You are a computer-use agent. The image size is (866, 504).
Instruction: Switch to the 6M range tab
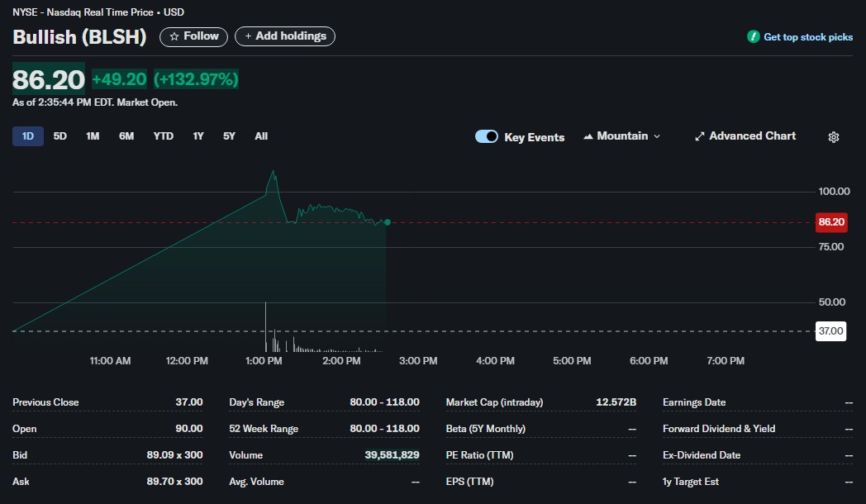126,136
